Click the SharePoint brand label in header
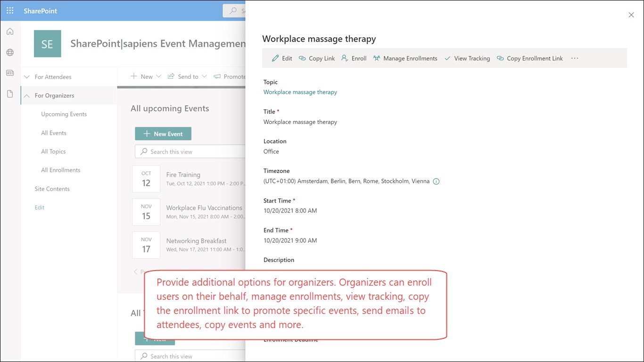644x362 pixels. [41, 10]
